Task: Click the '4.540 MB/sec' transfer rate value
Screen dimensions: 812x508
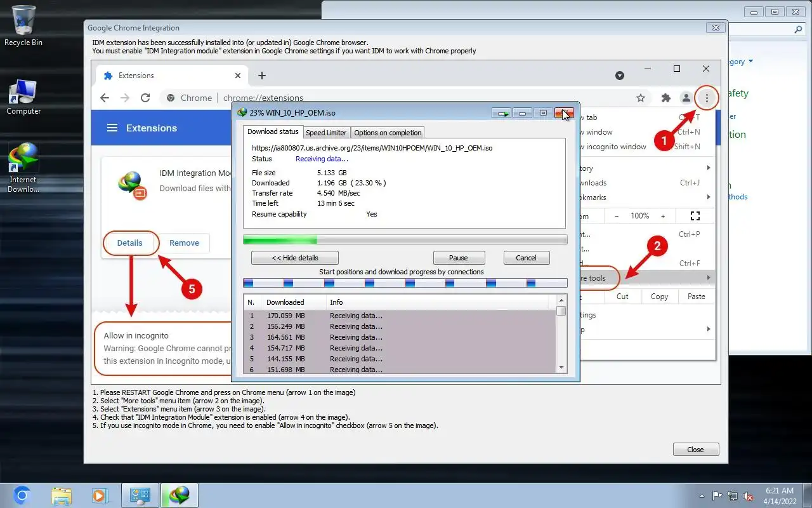Action: pyautogui.click(x=339, y=193)
